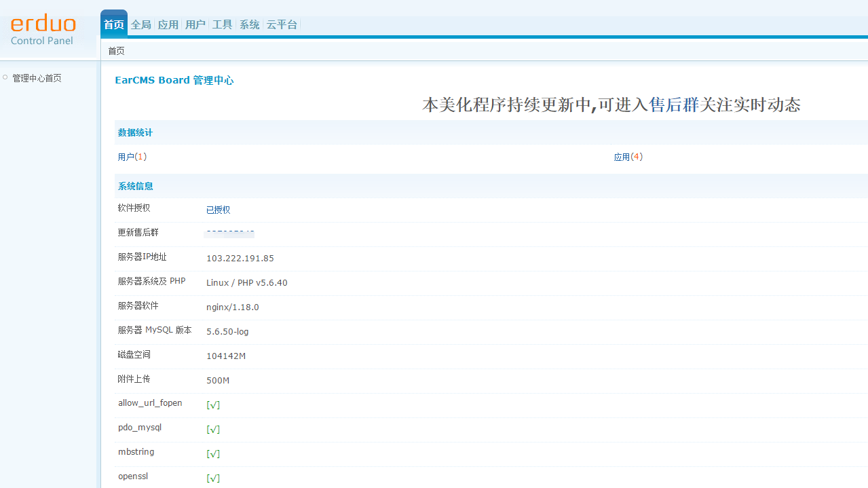Switch to the 系统 tab
The width and height of the screenshot is (868, 488).
click(250, 24)
